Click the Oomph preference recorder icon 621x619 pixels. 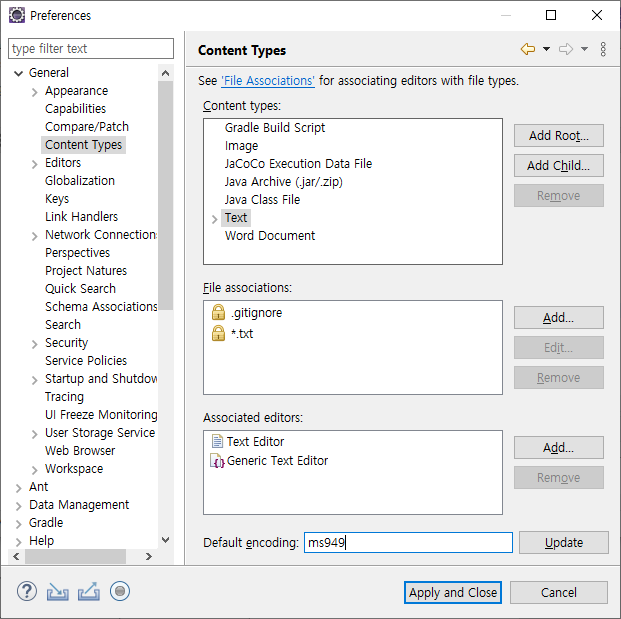tap(120, 591)
